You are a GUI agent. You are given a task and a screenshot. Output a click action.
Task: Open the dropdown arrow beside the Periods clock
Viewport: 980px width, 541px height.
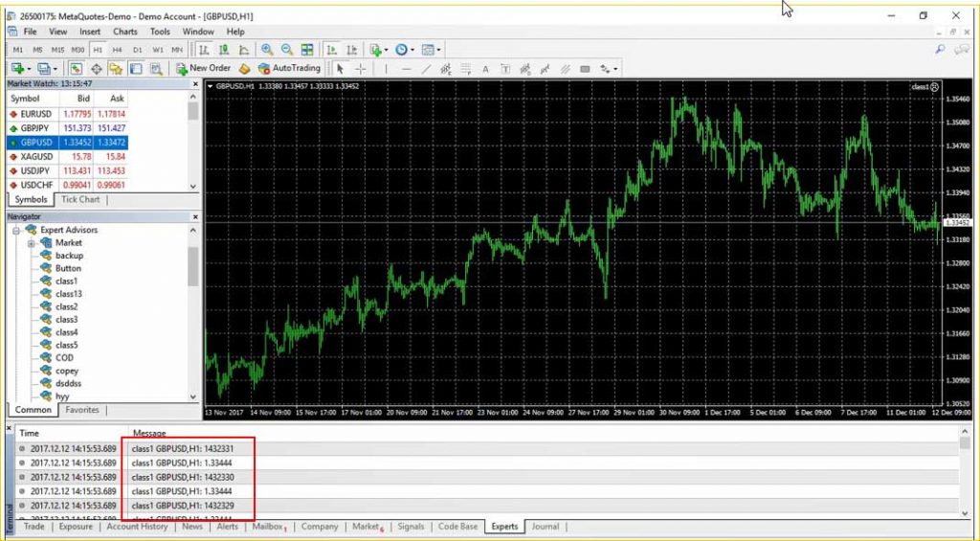[412, 50]
